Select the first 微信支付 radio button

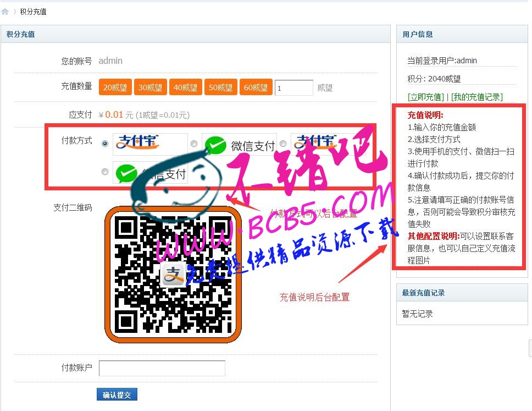click(194, 144)
